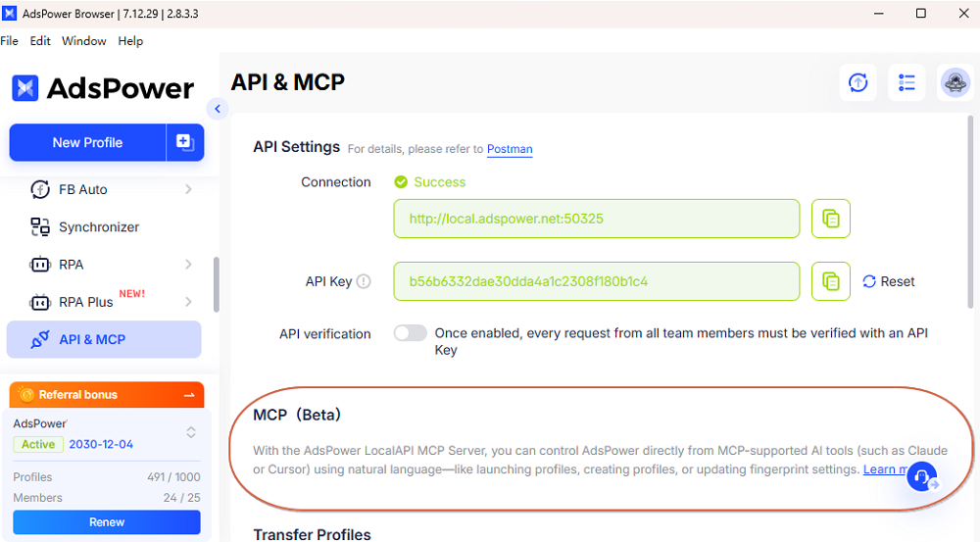Open the Help menu

coord(130,40)
